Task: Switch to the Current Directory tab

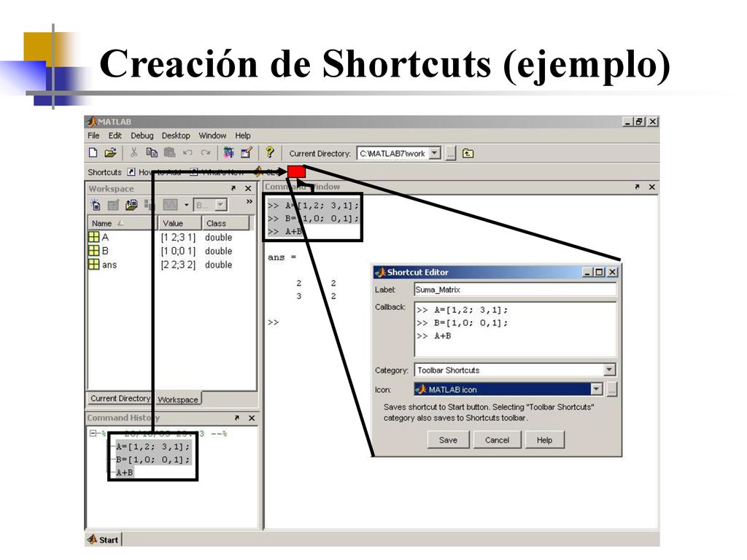Action: coord(120,398)
